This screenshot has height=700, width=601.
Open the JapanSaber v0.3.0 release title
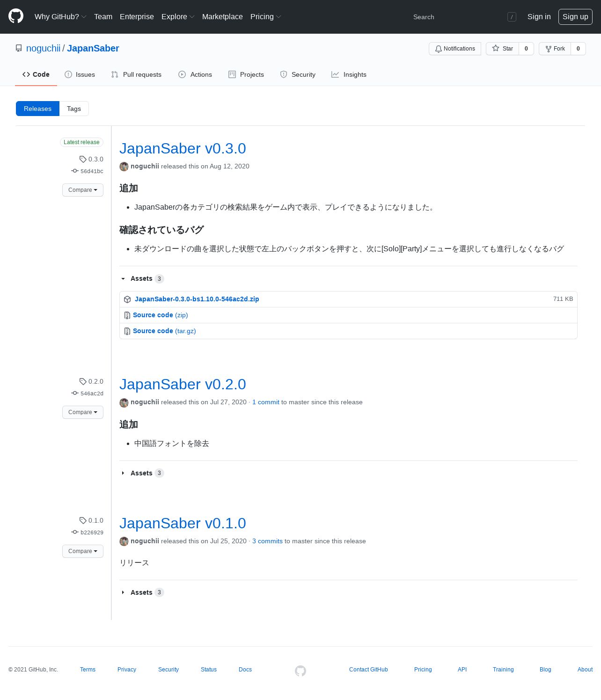coord(183,148)
